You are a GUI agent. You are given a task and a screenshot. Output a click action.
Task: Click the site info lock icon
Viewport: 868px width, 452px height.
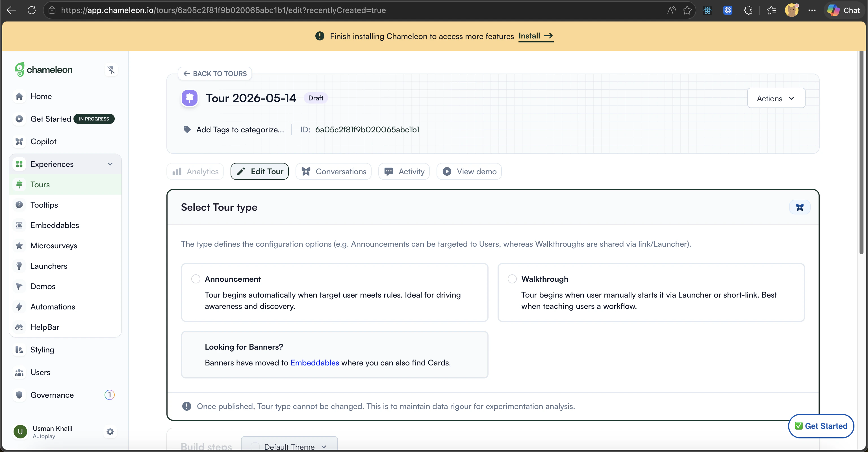[x=52, y=10]
